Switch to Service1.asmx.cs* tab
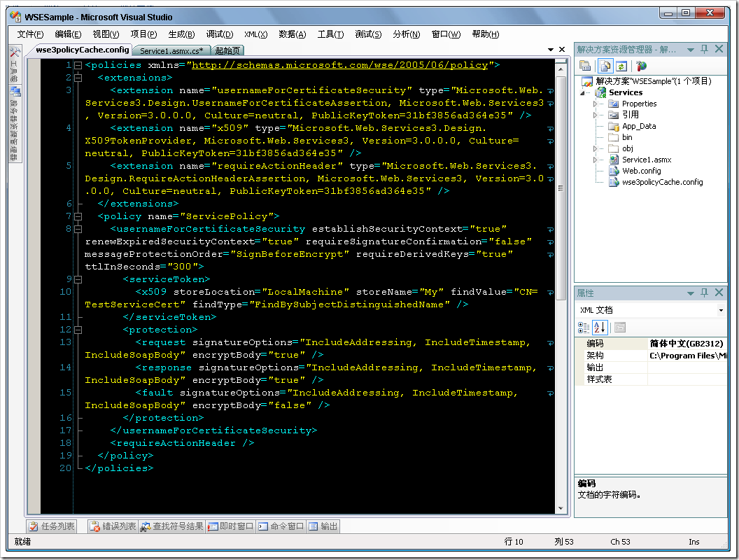This screenshot has width=739, height=560. click(x=171, y=50)
